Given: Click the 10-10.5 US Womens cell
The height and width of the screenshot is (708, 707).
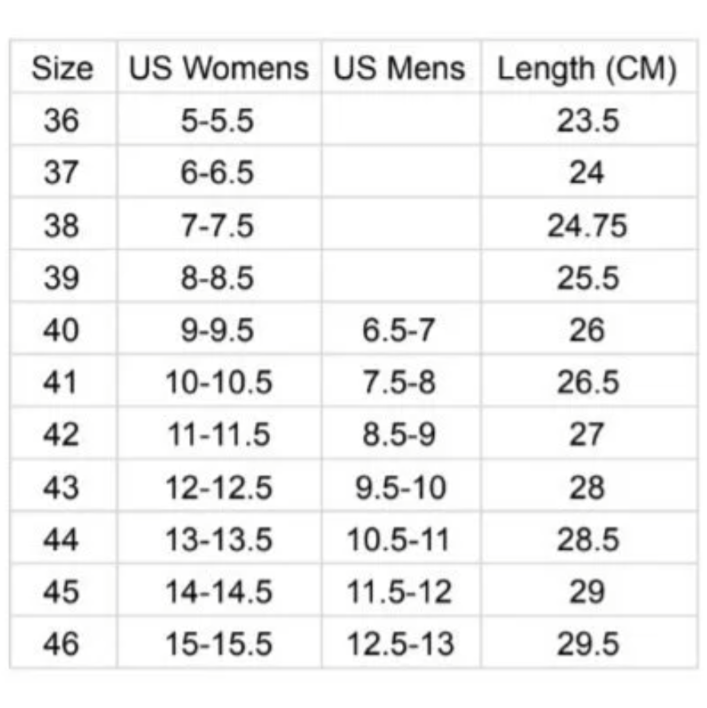Looking at the screenshot, I should click(x=218, y=382).
